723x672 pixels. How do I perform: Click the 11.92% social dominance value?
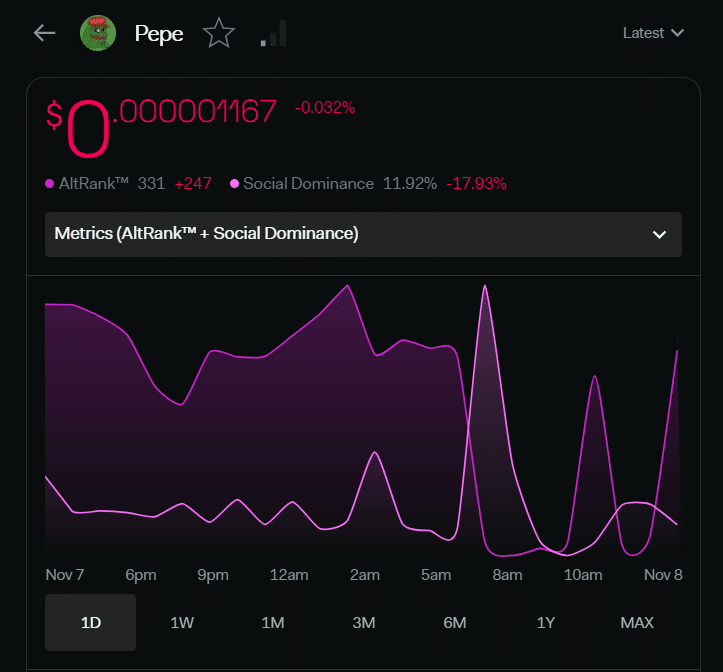coord(410,184)
